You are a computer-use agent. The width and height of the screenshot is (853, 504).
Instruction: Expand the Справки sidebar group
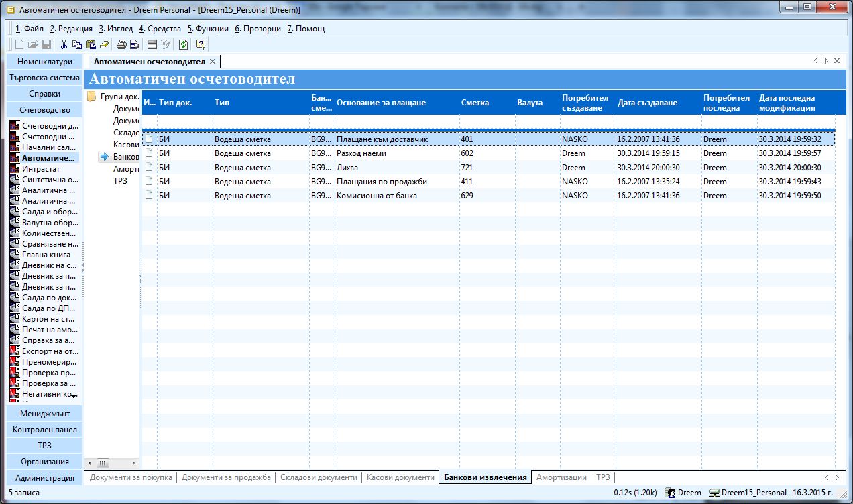(44, 94)
